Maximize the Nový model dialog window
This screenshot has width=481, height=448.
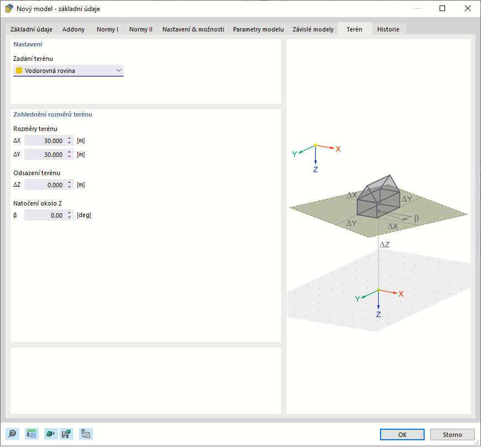pos(442,8)
